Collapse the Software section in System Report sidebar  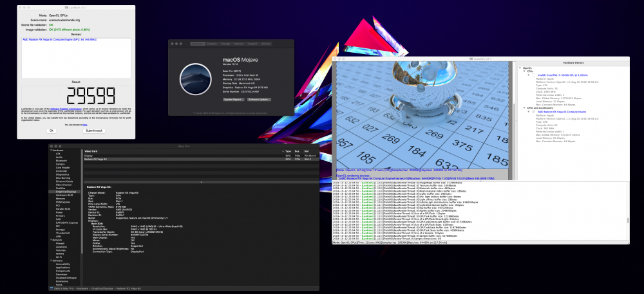tap(50, 261)
